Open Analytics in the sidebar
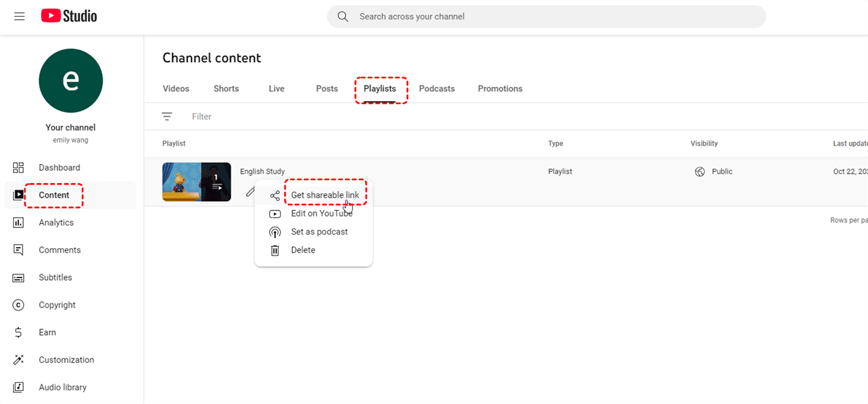Image resolution: width=868 pixels, height=404 pixels. [x=56, y=223]
